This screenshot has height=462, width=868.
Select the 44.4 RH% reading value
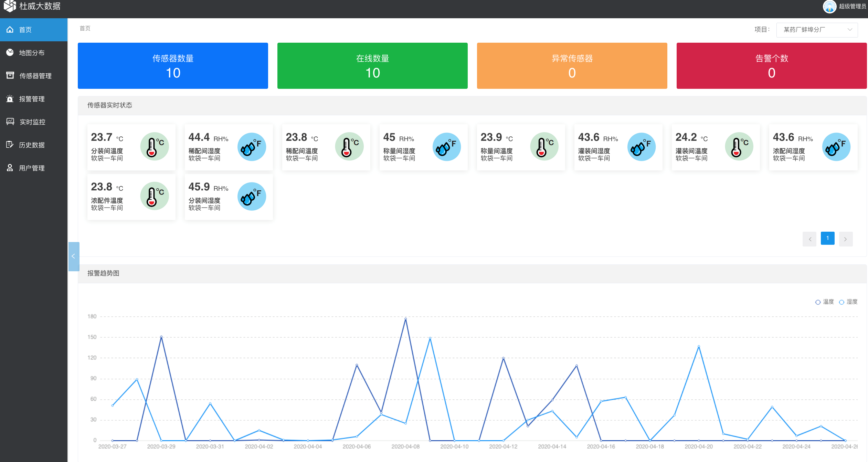click(x=208, y=137)
